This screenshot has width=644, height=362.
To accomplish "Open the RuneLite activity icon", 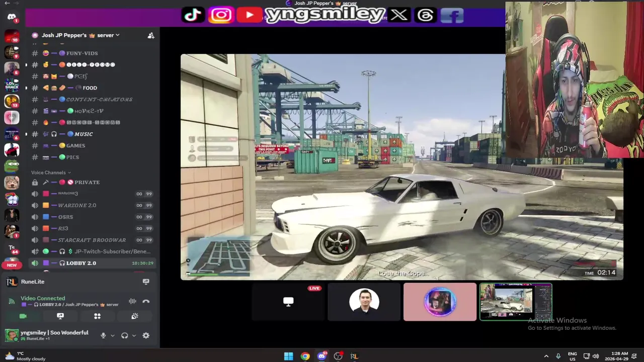I will click(12, 282).
